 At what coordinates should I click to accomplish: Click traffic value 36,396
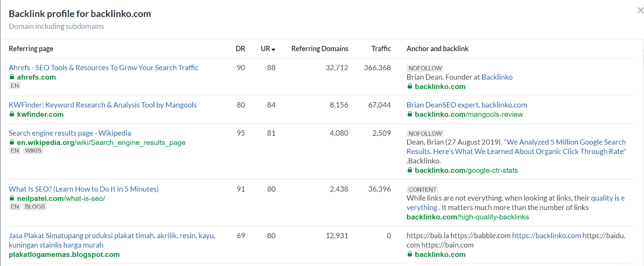[x=380, y=189]
